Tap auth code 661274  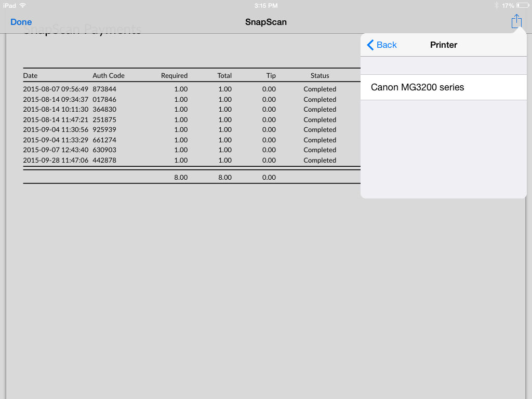pyautogui.click(x=104, y=140)
